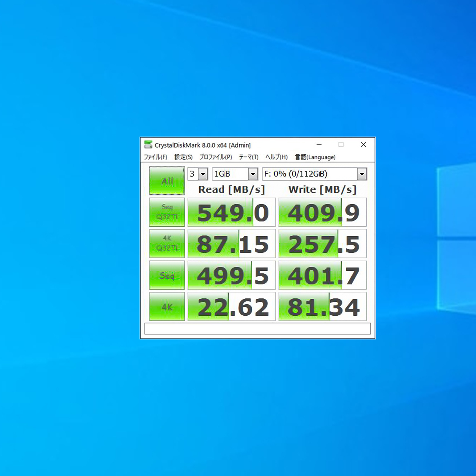Expand the F: drive selection dropdown
Viewport: 476px width, 476px height.
(362, 174)
